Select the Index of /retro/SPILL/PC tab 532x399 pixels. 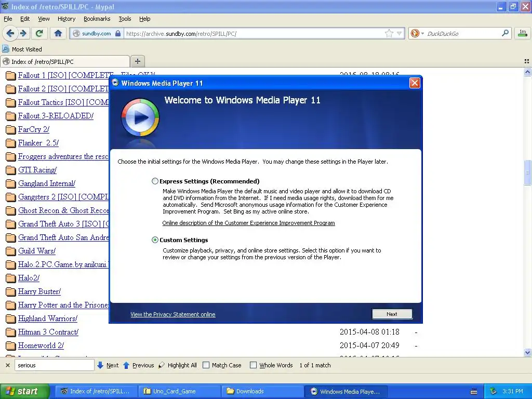(65, 61)
